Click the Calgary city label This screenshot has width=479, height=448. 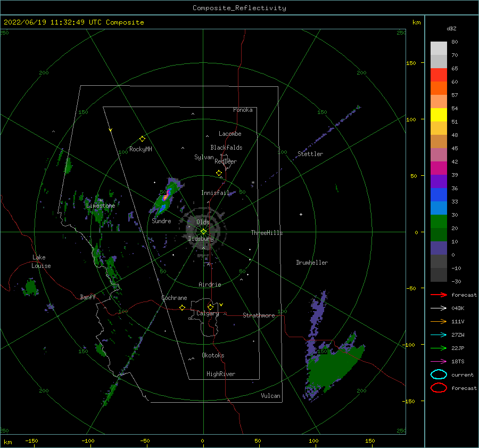point(208,313)
